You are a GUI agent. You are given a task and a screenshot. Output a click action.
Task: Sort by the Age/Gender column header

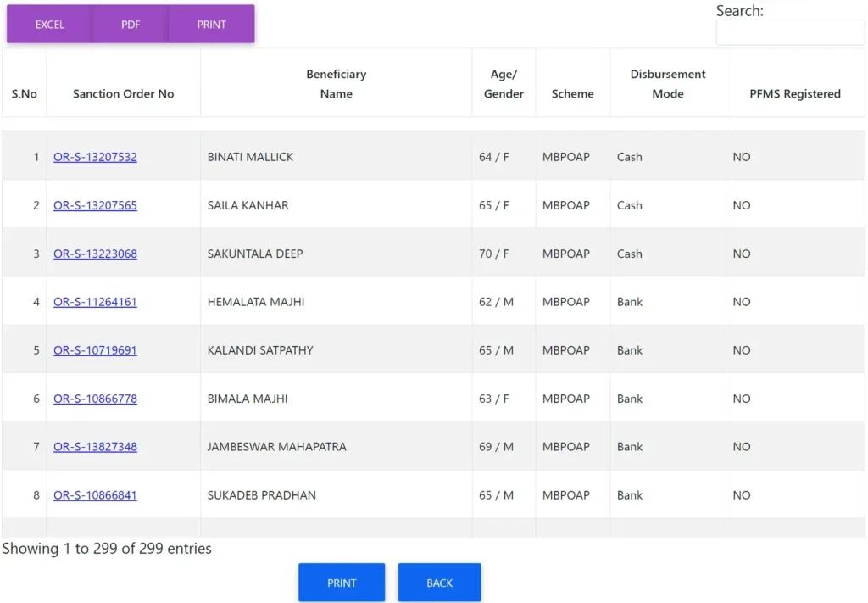pos(504,84)
